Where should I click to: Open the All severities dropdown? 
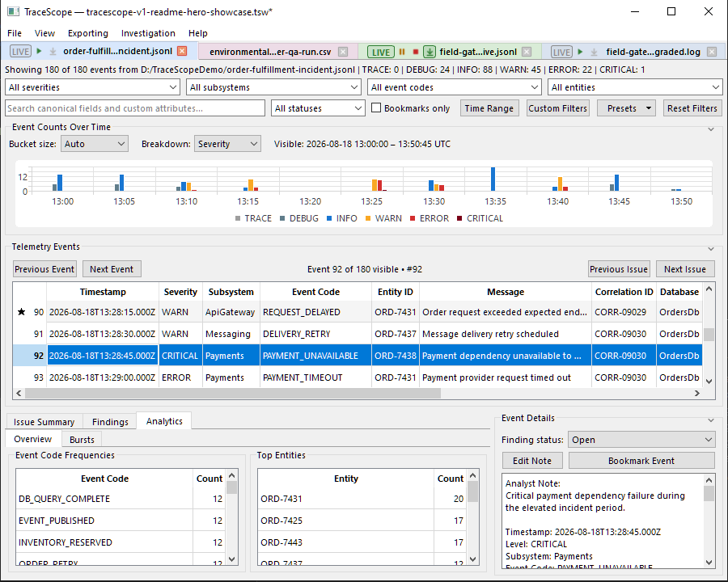92,87
